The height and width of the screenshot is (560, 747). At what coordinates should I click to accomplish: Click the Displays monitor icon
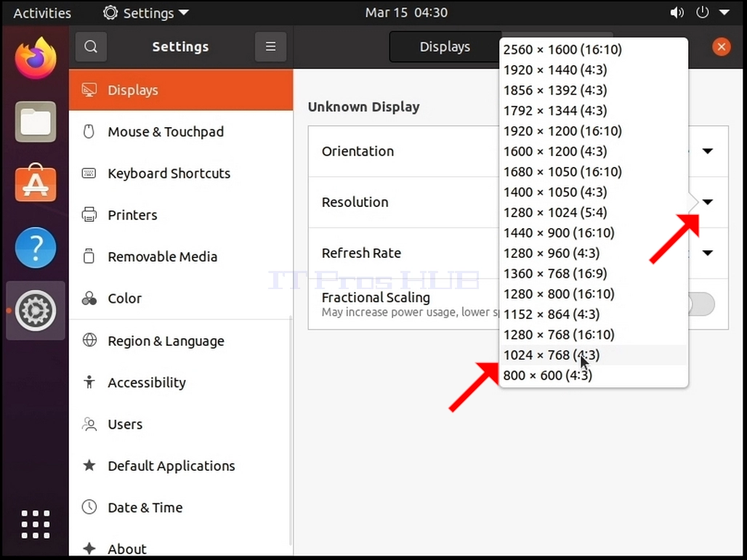pos(89,90)
